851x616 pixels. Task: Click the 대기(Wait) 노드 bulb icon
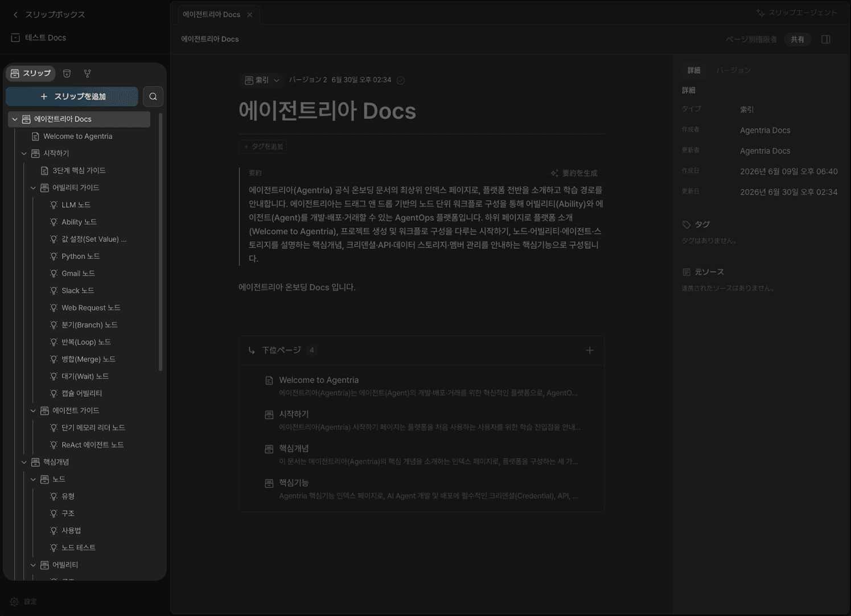click(54, 376)
